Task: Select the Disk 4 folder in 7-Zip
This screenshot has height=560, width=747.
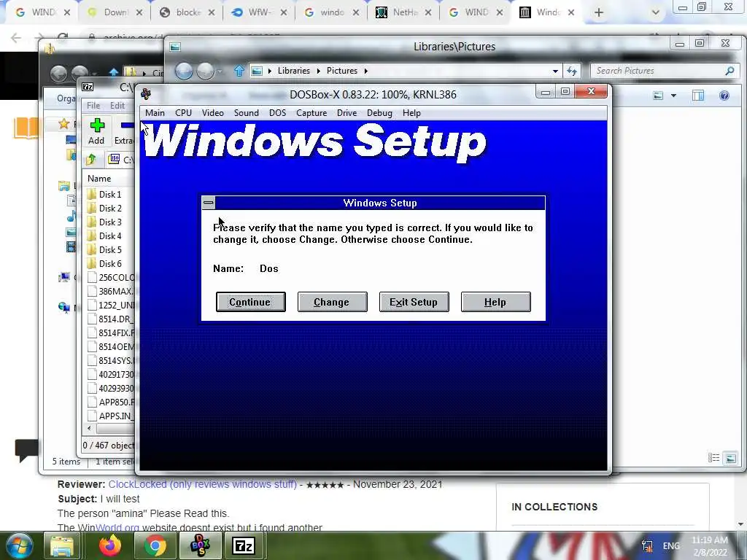Action: (x=110, y=236)
